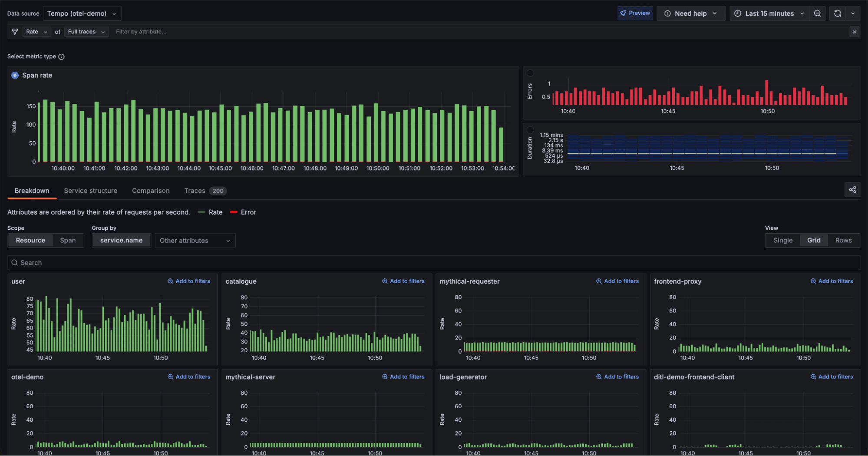
Task: Clear the filter bar using the X icon
Action: coord(854,31)
